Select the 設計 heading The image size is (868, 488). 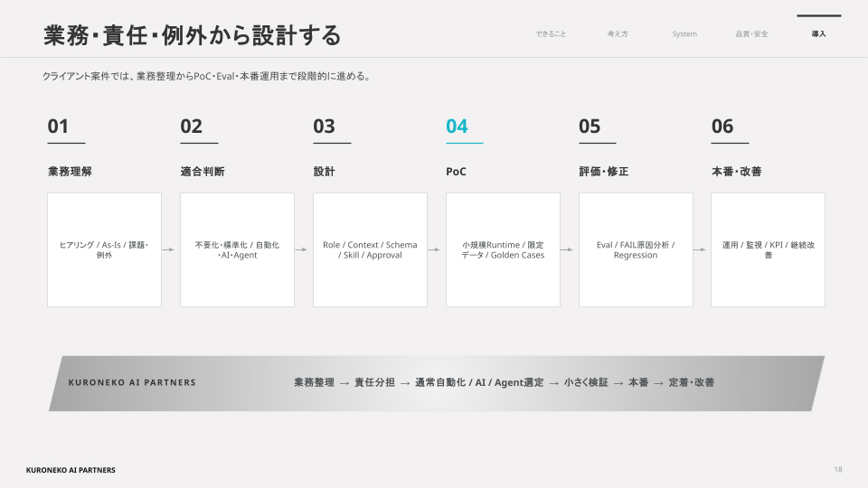(x=325, y=172)
